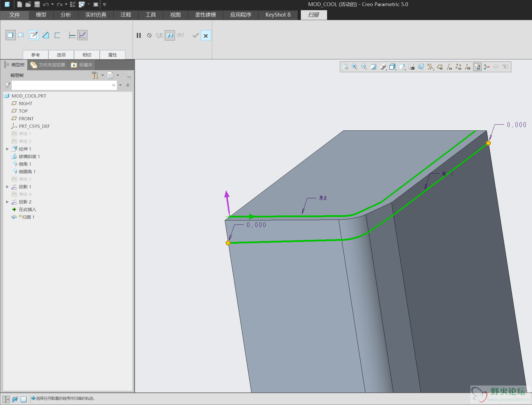Viewport: 532px width, 405px height.
Task: Toggle coordinate system display icon
Action: tap(468, 67)
